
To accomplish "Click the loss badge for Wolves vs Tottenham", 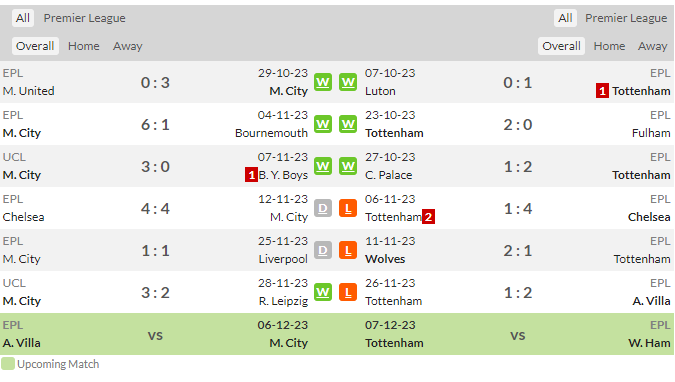I will click(348, 250).
